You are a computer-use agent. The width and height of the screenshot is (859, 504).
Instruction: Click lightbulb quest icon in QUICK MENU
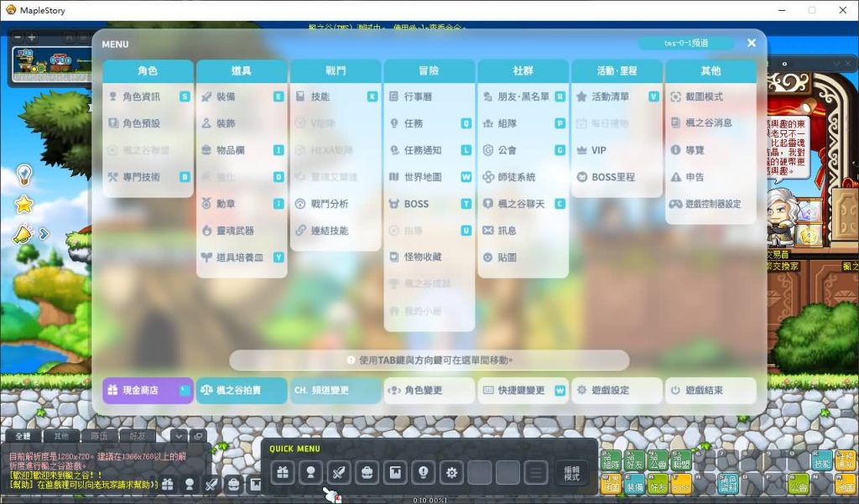[x=424, y=472]
